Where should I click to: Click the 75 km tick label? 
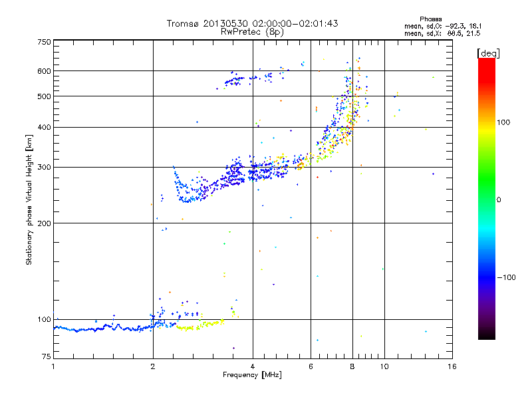47,356
